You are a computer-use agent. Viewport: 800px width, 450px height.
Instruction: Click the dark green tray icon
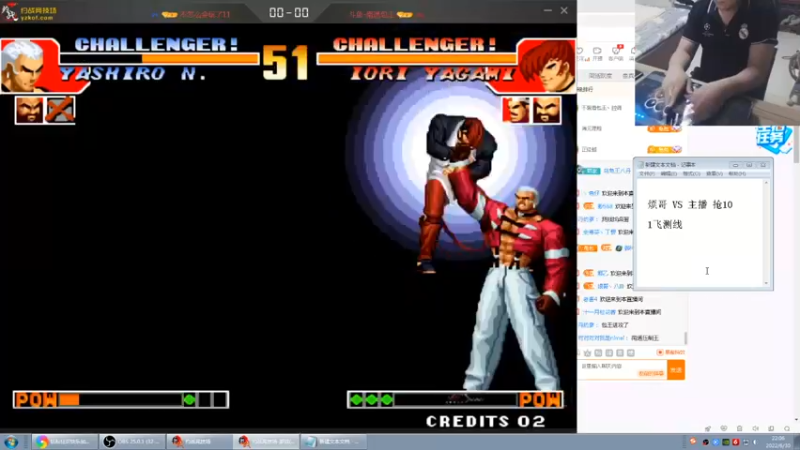726,442
